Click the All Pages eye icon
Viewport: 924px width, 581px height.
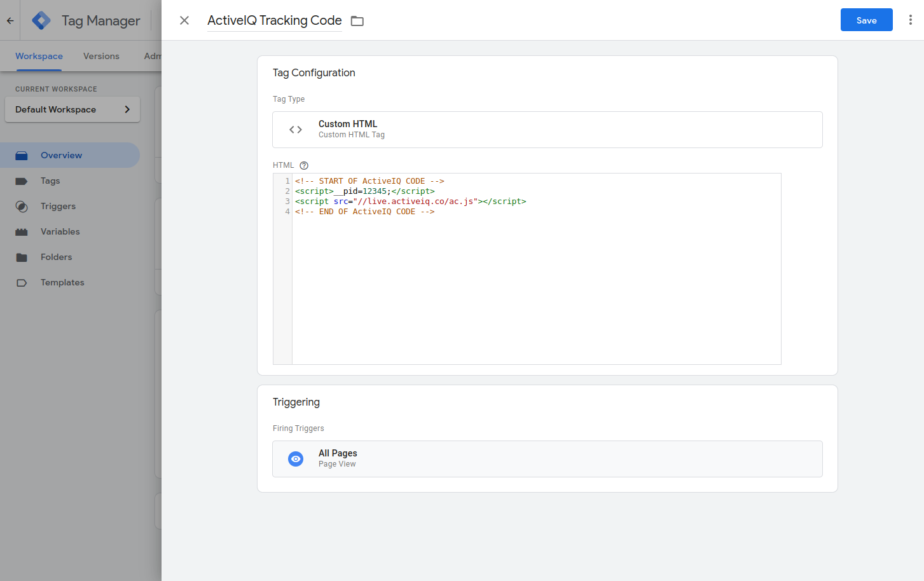click(296, 459)
